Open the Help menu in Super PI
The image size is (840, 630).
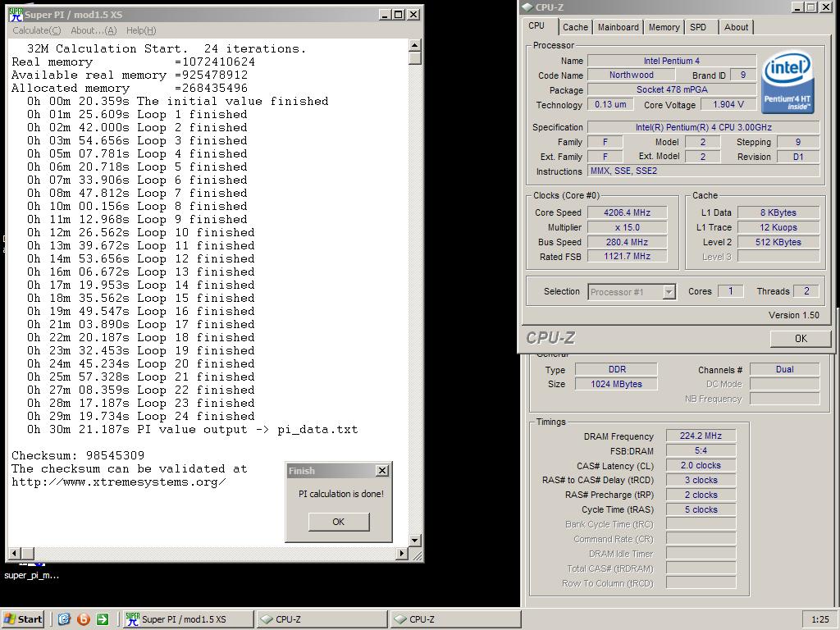point(141,30)
